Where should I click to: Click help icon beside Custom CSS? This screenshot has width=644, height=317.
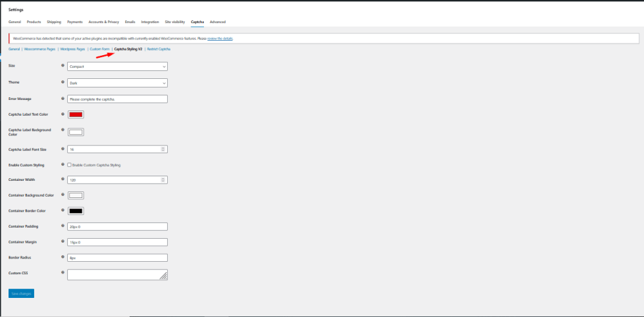coord(62,272)
